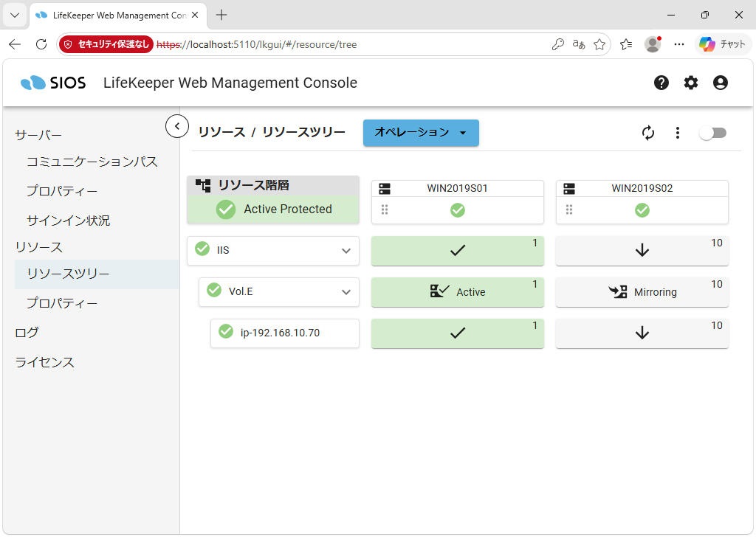Select ip-192.168.10.70 standby cell on WIN2019S02
The image size is (756, 537).
[642, 333]
